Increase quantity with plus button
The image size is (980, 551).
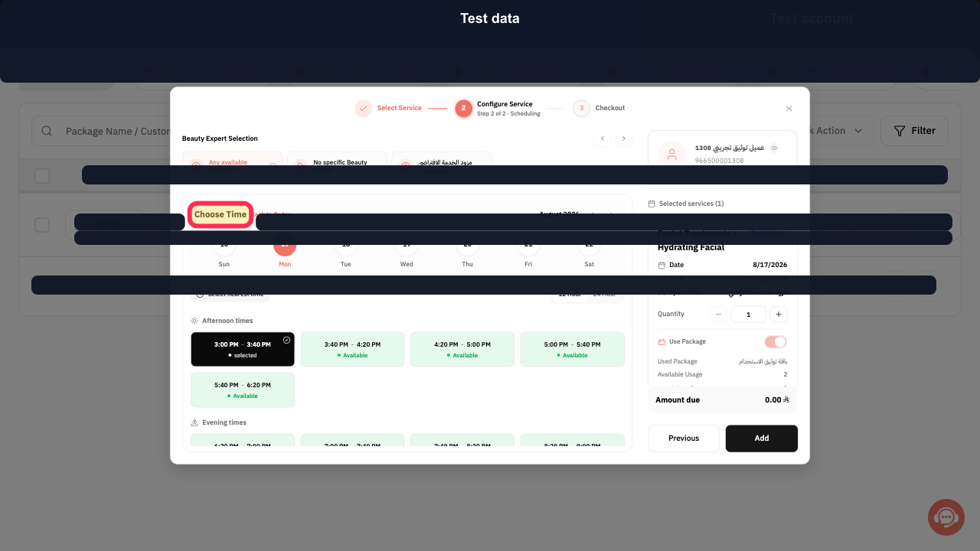pyautogui.click(x=778, y=314)
